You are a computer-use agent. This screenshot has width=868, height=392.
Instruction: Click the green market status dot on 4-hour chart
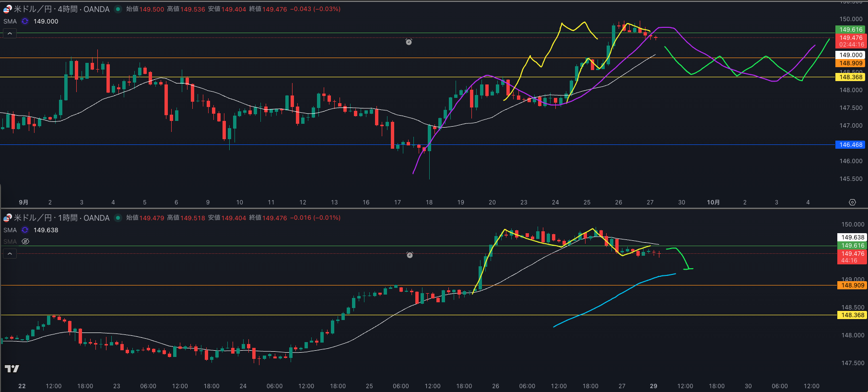[117, 9]
